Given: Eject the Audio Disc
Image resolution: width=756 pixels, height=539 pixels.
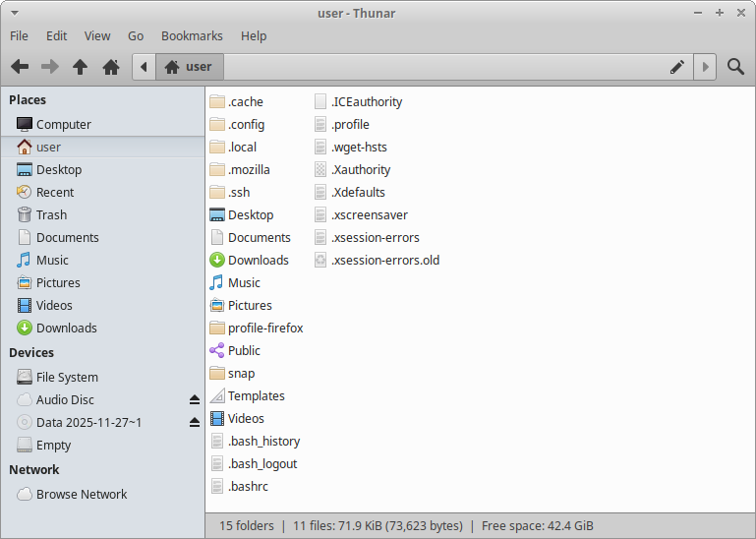Looking at the screenshot, I should pyautogui.click(x=195, y=399).
